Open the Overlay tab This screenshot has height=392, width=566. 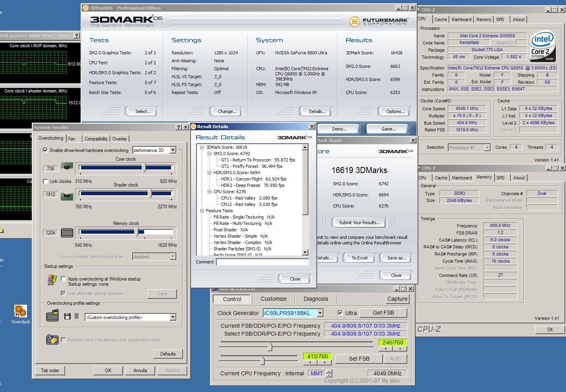click(119, 139)
